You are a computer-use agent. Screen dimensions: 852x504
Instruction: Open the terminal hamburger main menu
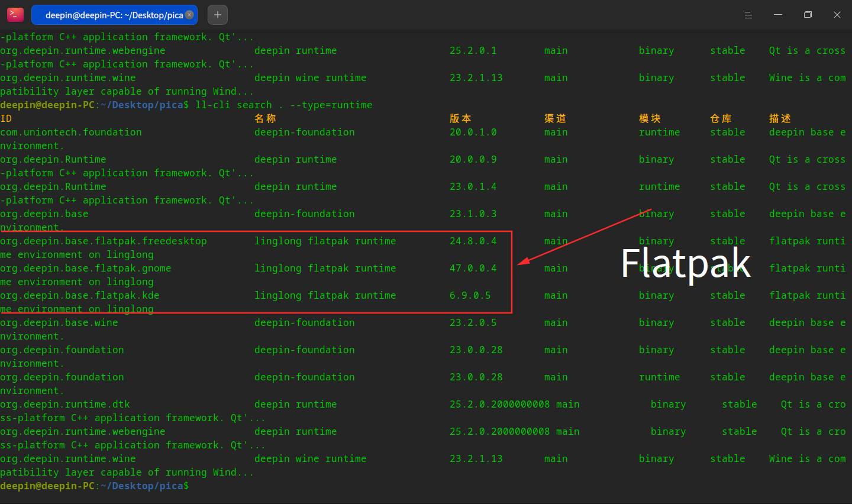pos(748,15)
